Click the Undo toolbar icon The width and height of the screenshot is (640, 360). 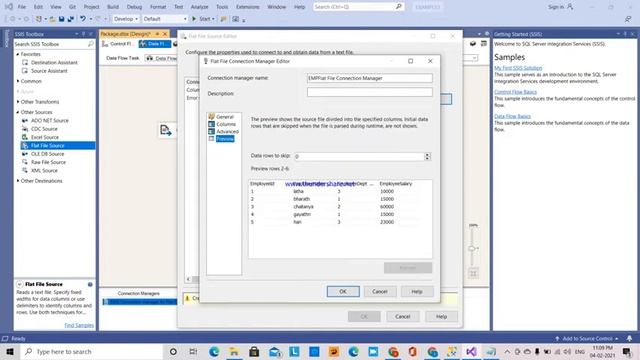(83, 19)
